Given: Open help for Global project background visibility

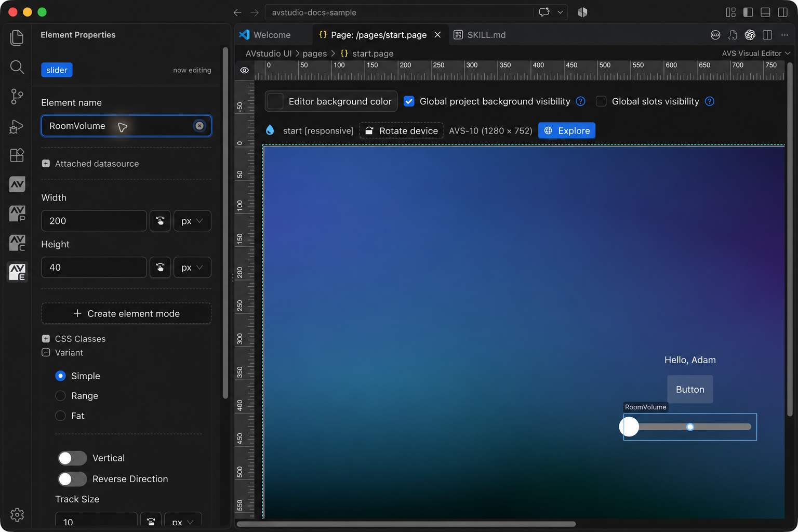Looking at the screenshot, I should click(581, 101).
